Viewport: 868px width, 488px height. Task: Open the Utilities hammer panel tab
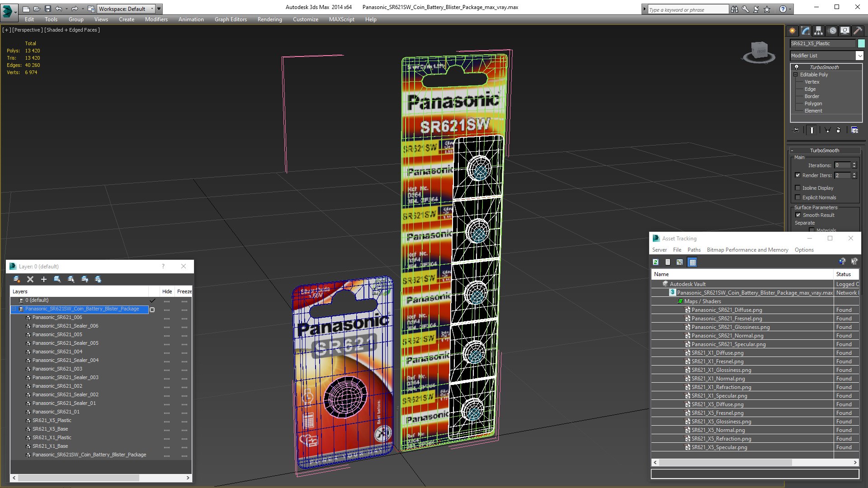click(x=858, y=31)
